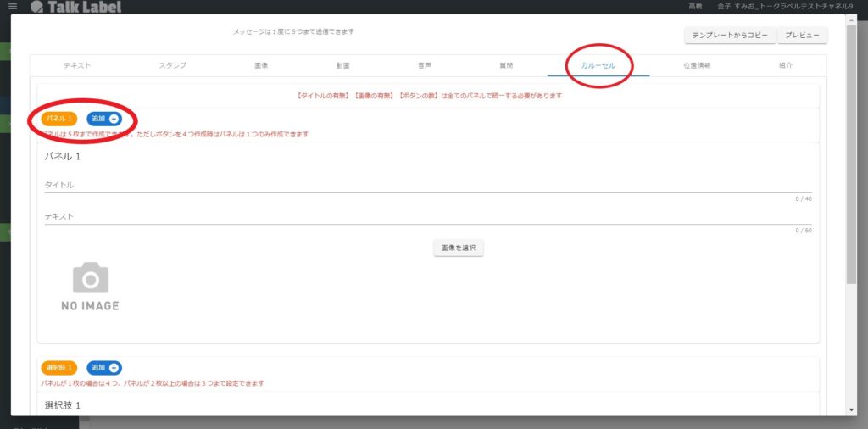Select the パネル 1 orange chip
The height and width of the screenshot is (429, 868).
(59, 119)
